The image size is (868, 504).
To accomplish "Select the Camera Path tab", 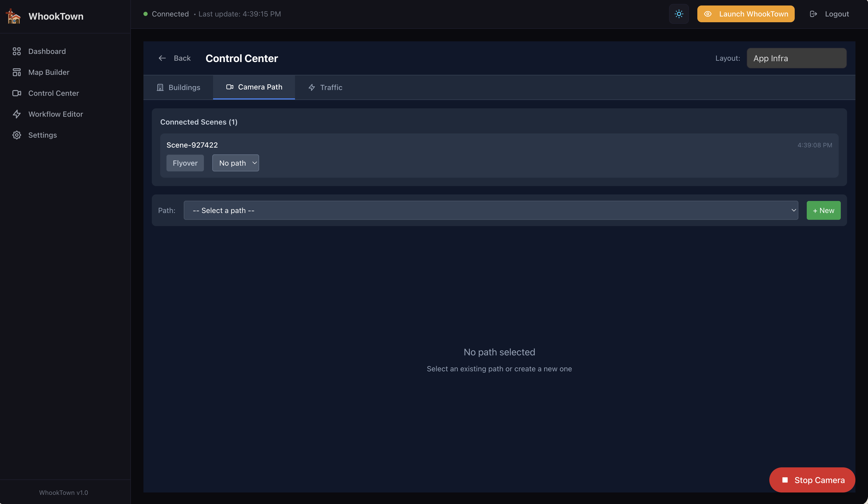I will [254, 87].
